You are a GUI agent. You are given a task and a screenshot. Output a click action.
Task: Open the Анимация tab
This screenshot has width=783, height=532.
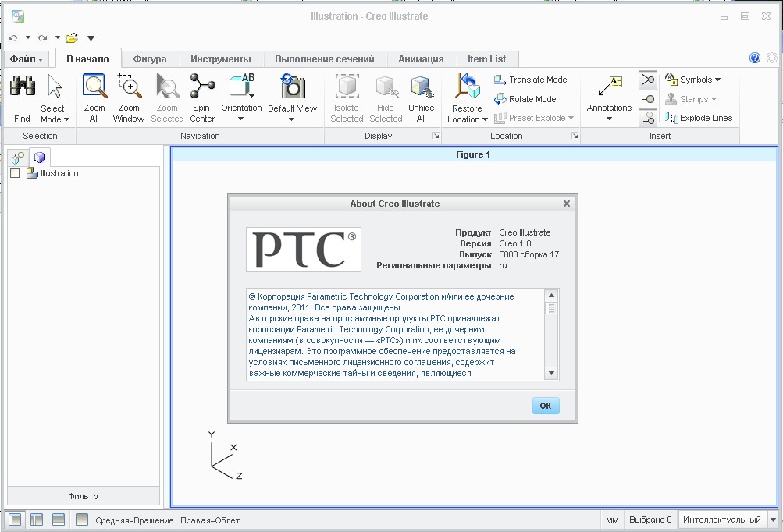(x=421, y=59)
